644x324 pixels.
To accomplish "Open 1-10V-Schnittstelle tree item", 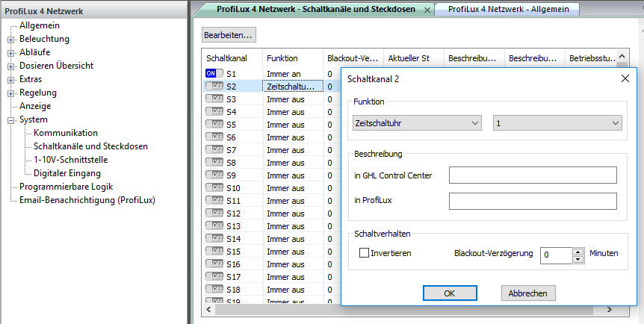I will tap(71, 160).
